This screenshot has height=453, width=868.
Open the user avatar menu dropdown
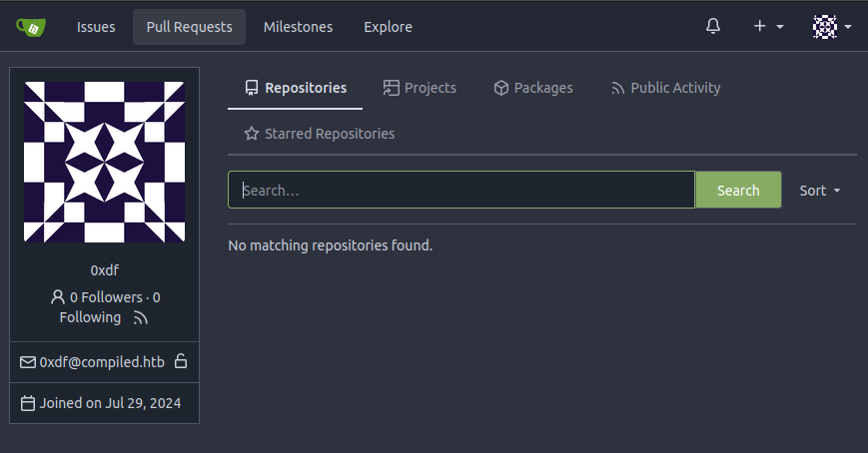(831, 27)
